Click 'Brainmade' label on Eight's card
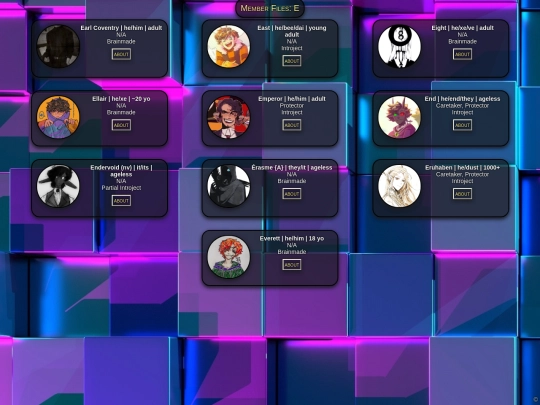This screenshot has height=405, width=540. click(462, 41)
